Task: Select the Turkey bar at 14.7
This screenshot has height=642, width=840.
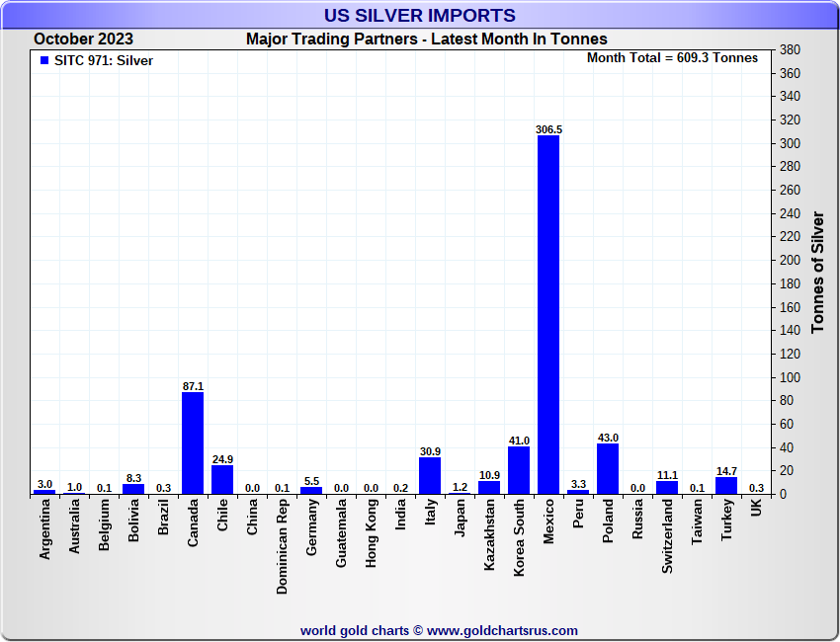Action: pyautogui.click(x=726, y=485)
